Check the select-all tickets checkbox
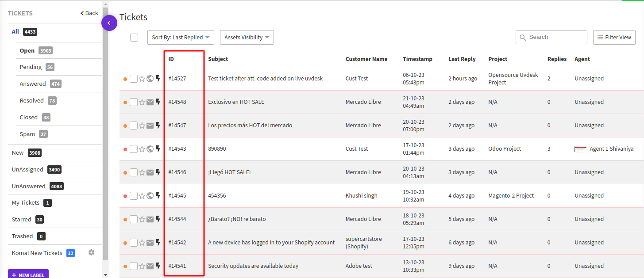The width and height of the screenshot is (644, 278). (x=134, y=38)
